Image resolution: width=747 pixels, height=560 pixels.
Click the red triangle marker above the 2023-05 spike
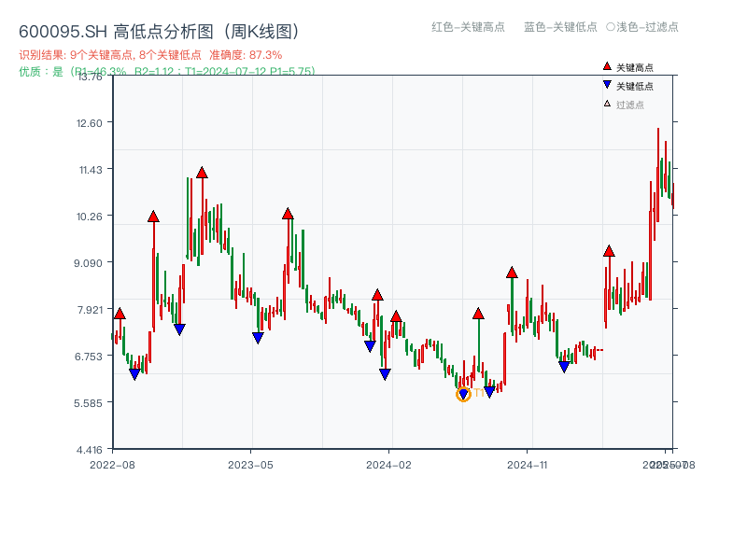(288, 213)
